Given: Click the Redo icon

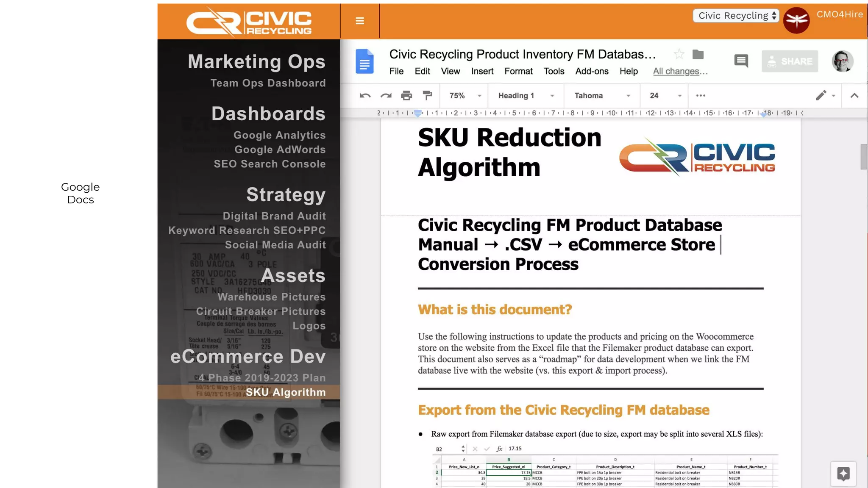Looking at the screenshot, I should pyautogui.click(x=386, y=96).
